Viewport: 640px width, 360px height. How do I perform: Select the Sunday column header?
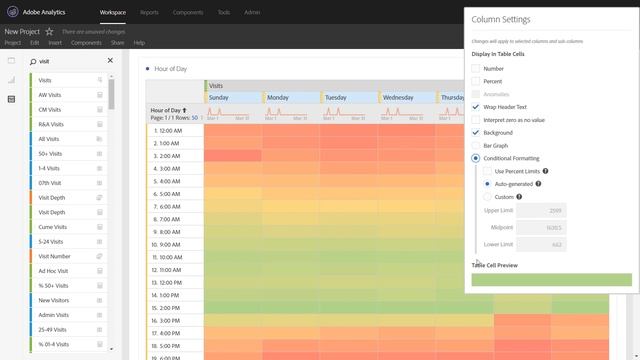[x=233, y=98]
